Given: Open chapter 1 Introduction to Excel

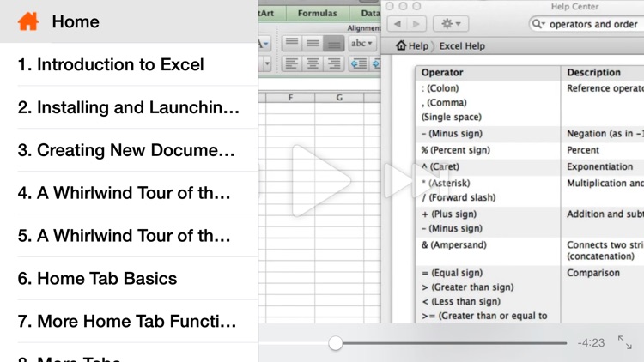Looking at the screenshot, I should [129, 64].
